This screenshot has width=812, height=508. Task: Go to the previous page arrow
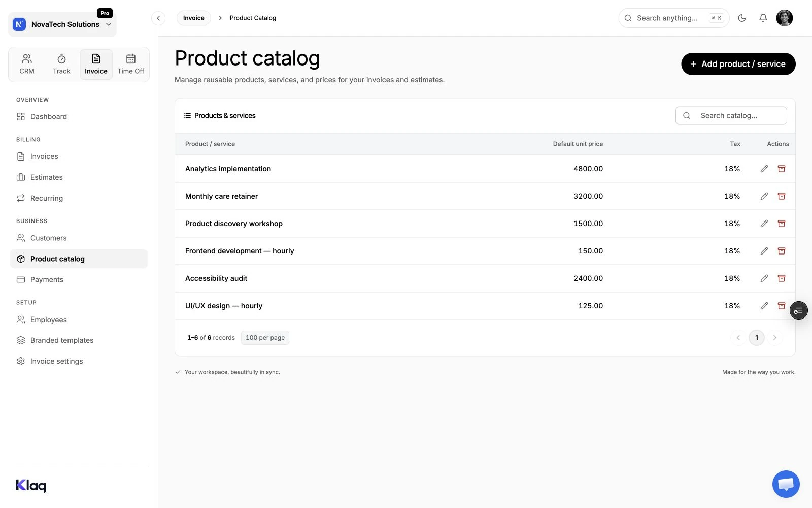click(738, 338)
